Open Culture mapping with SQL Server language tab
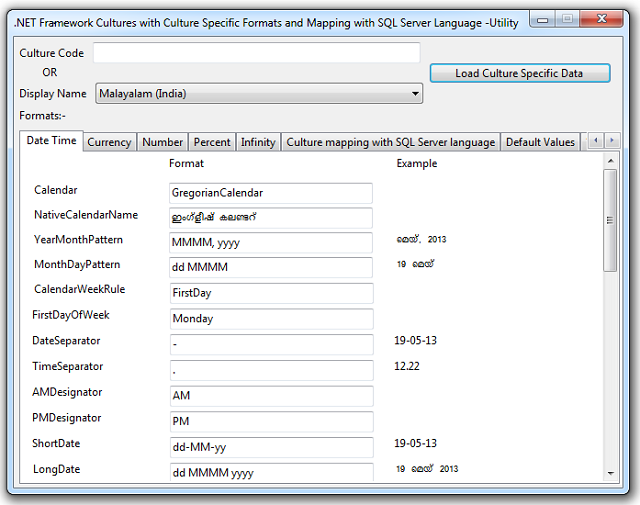 pyautogui.click(x=391, y=142)
